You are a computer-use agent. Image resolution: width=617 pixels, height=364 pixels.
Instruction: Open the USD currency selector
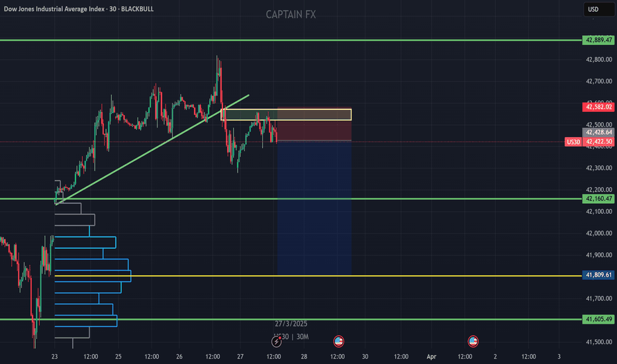598,9
